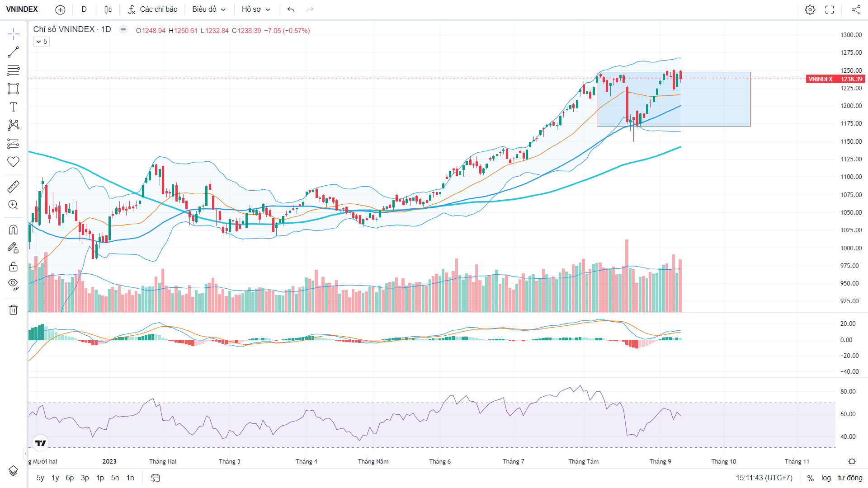Open the forecasting and measurement tools
The height and width of the screenshot is (488, 868).
[14, 143]
